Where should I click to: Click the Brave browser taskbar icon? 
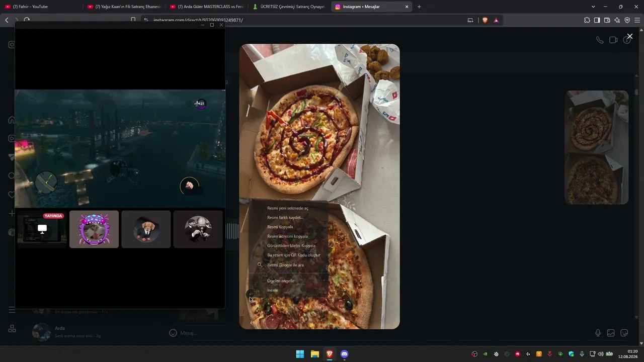(x=330, y=354)
